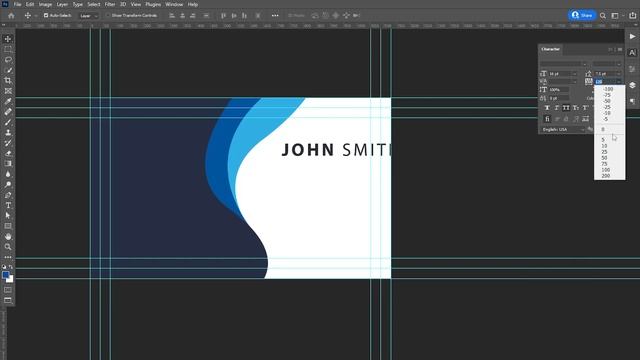Toggle Small Caps in Character panel
The image size is (640, 360).
(576, 108)
